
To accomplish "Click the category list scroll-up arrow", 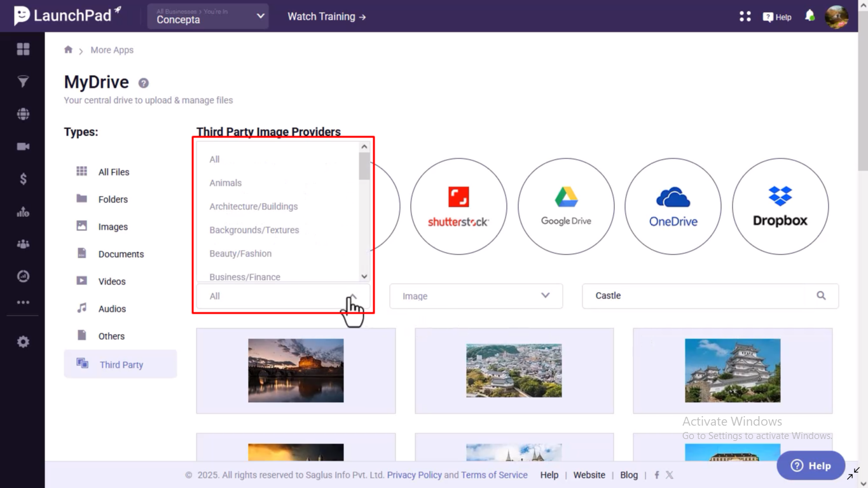I will (364, 147).
